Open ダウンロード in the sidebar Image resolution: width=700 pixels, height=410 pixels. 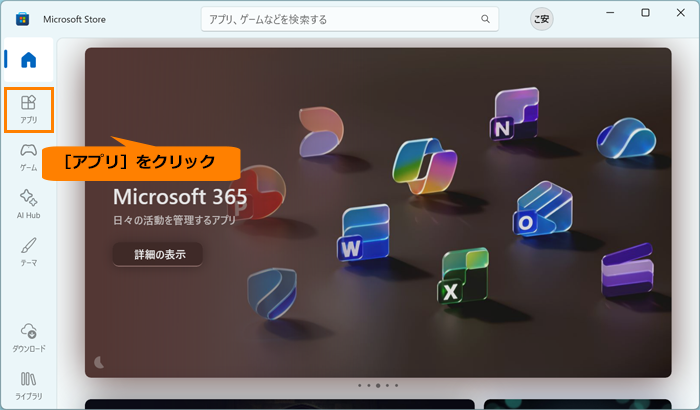[29, 338]
